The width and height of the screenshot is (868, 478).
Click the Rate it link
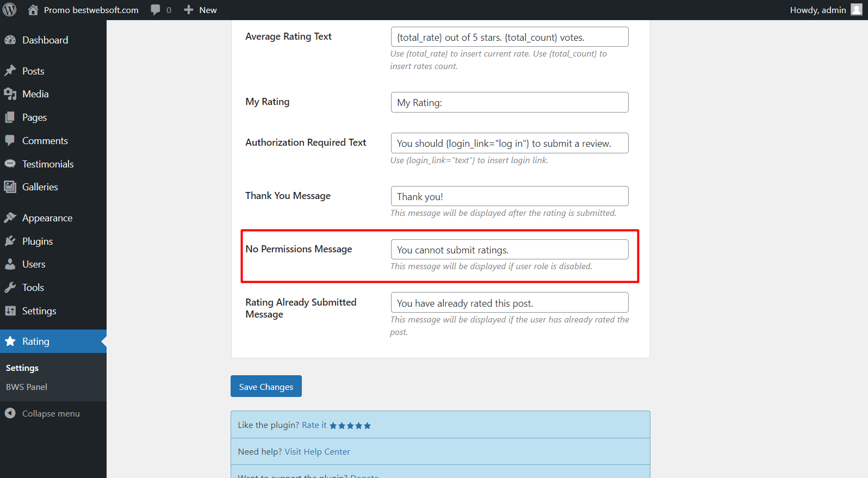click(x=314, y=425)
